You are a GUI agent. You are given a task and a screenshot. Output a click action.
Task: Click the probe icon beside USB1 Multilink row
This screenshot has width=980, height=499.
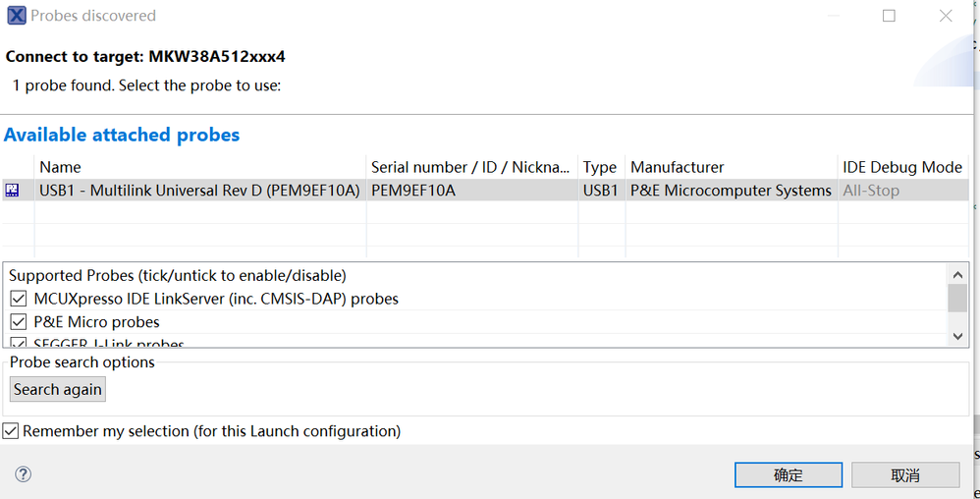[12, 191]
